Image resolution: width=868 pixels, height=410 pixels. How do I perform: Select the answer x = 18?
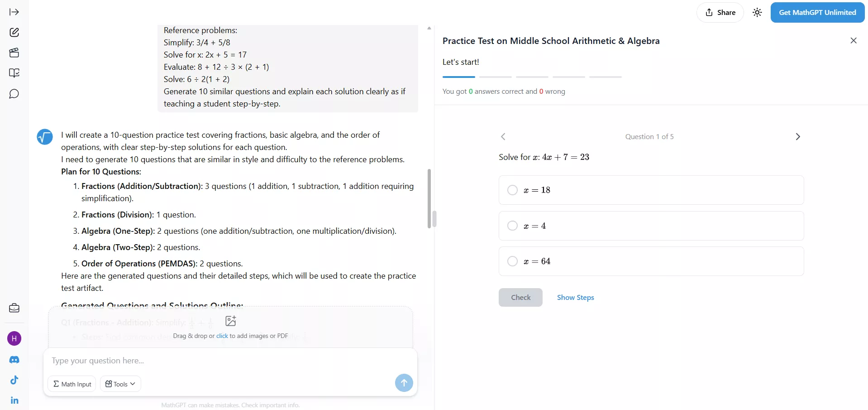pos(512,190)
